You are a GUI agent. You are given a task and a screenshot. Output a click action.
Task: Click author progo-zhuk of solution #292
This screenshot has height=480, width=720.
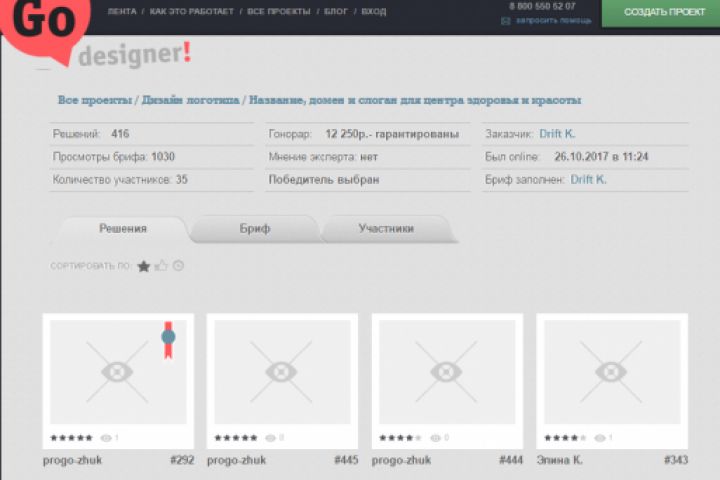tap(72, 460)
